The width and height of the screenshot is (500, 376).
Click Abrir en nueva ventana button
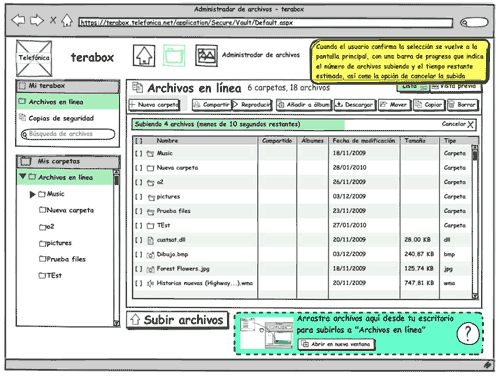click(336, 344)
